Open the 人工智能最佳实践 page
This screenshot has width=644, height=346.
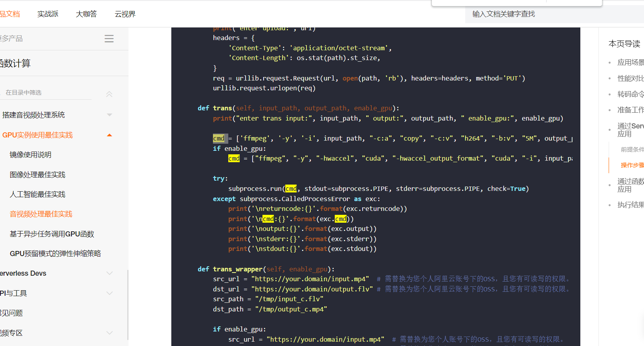tap(38, 194)
